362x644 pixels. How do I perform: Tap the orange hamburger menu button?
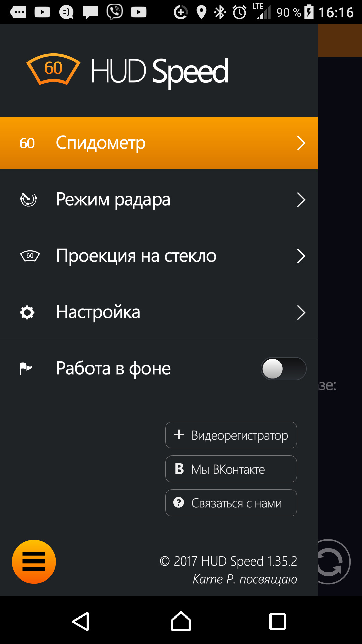(34, 561)
